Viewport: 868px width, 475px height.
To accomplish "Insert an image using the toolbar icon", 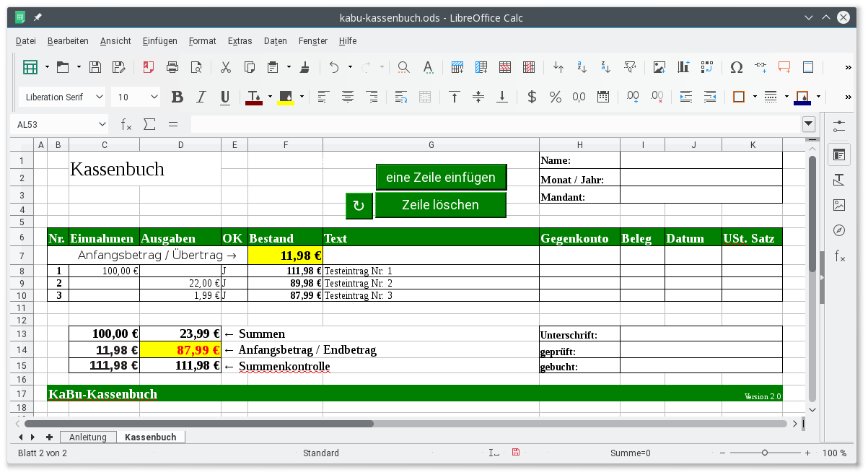I will (658, 66).
